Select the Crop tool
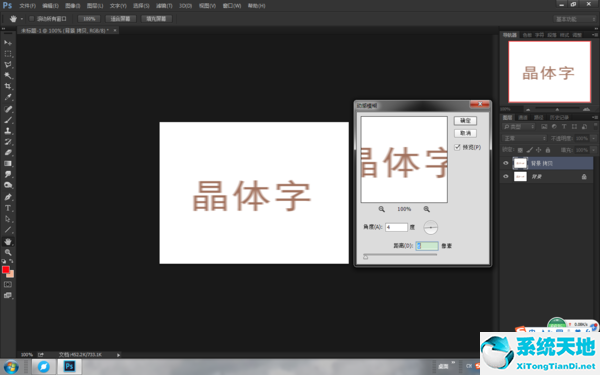Screen dimensions: 600x375 click(8, 86)
